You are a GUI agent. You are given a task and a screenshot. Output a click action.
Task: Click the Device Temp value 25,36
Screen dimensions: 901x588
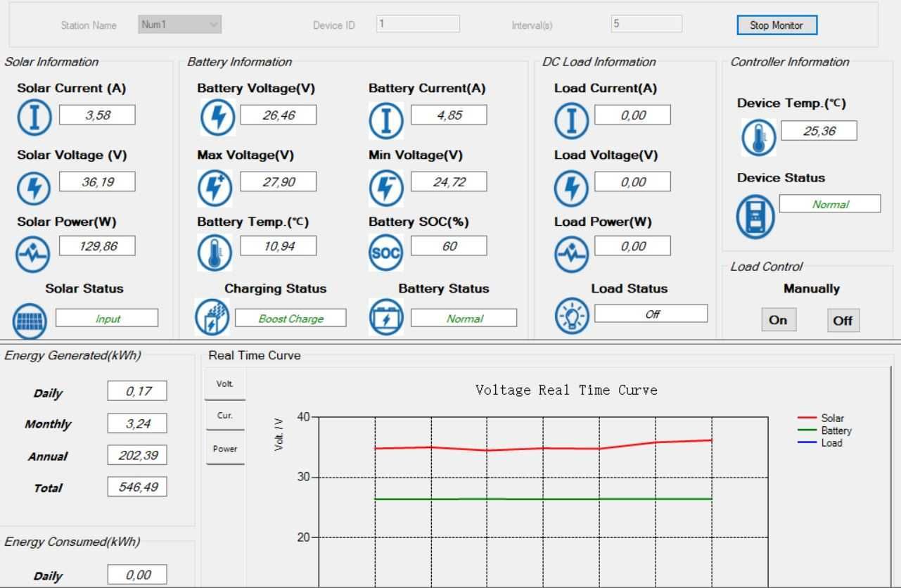point(819,131)
